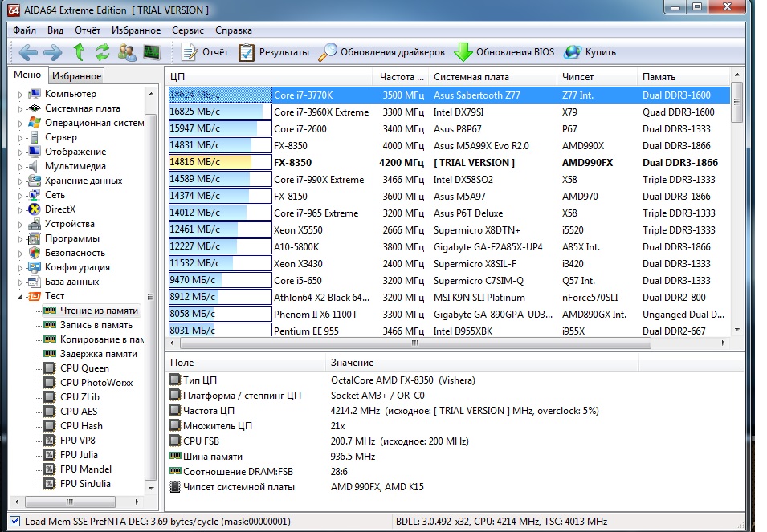Expand the Хранение данных tree node
Screen dimensions: 767x532
(x=20, y=181)
